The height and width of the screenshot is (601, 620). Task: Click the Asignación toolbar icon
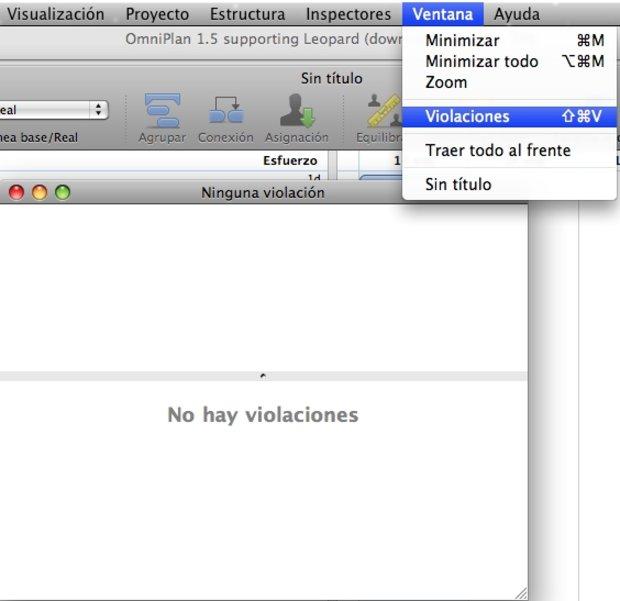click(297, 112)
